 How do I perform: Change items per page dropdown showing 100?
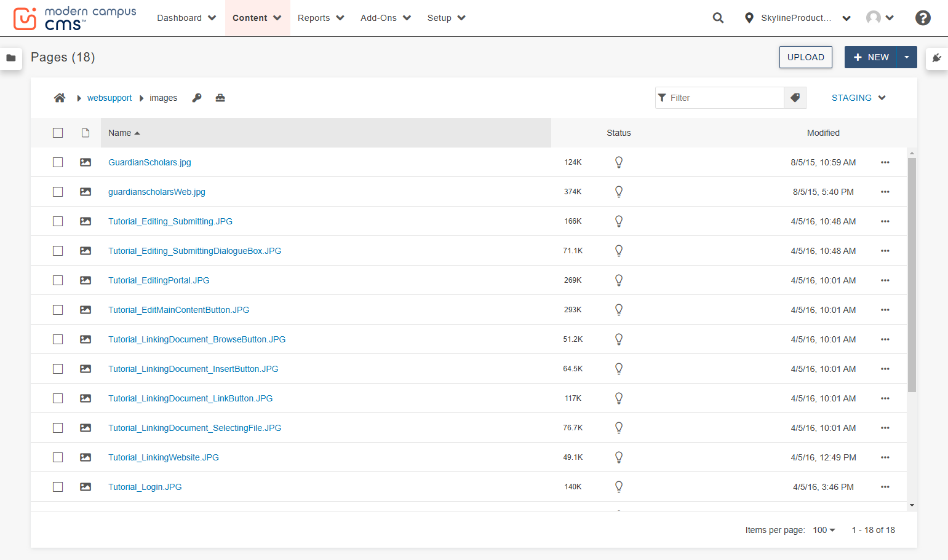824,530
